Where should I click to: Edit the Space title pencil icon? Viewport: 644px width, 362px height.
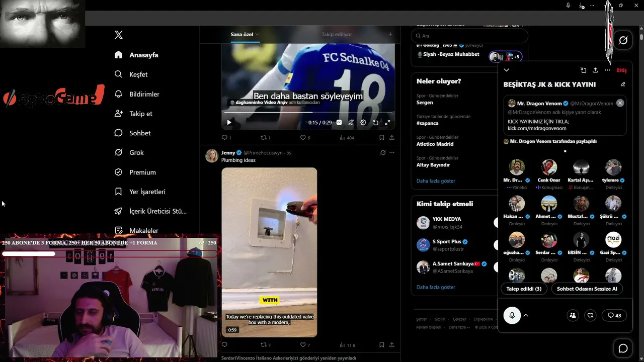click(623, 84)
